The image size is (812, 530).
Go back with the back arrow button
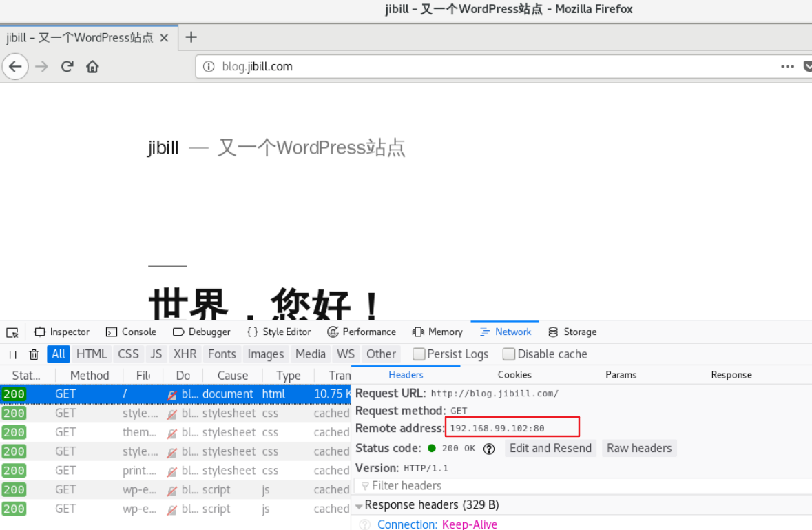tap(16, 66)
